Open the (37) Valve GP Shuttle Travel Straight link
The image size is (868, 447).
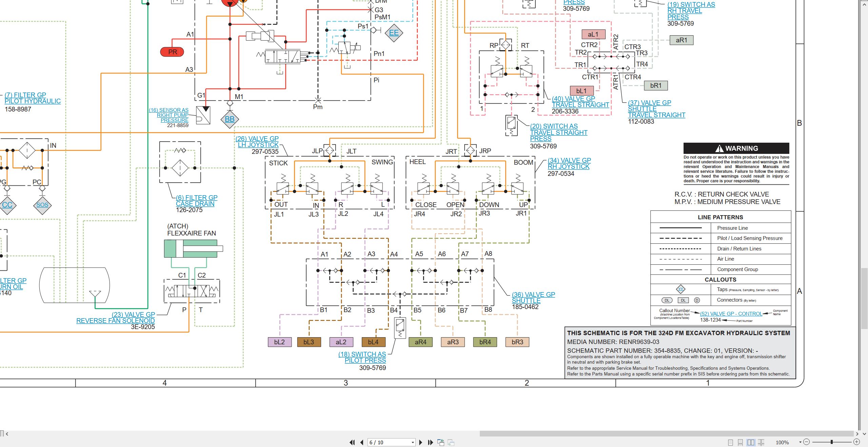656,109
